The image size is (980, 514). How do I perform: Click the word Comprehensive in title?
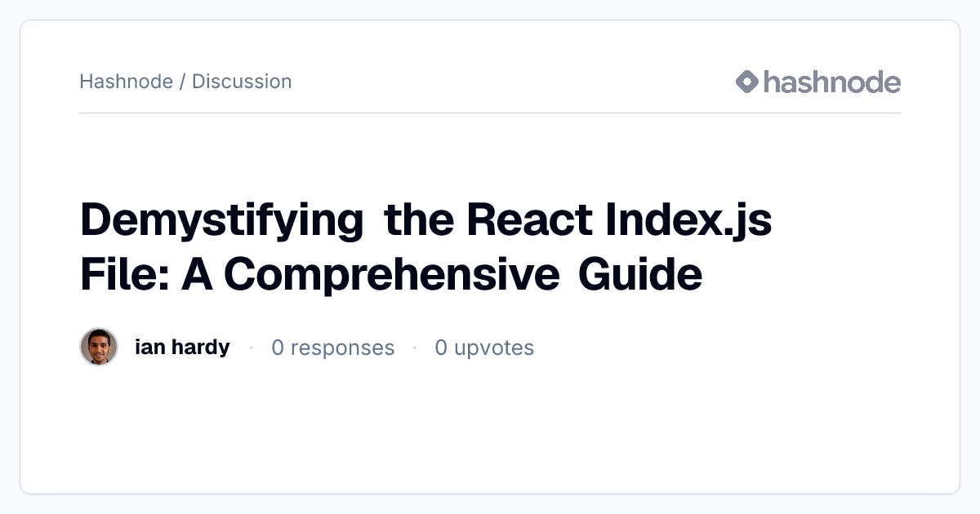[x=391, y=274]
